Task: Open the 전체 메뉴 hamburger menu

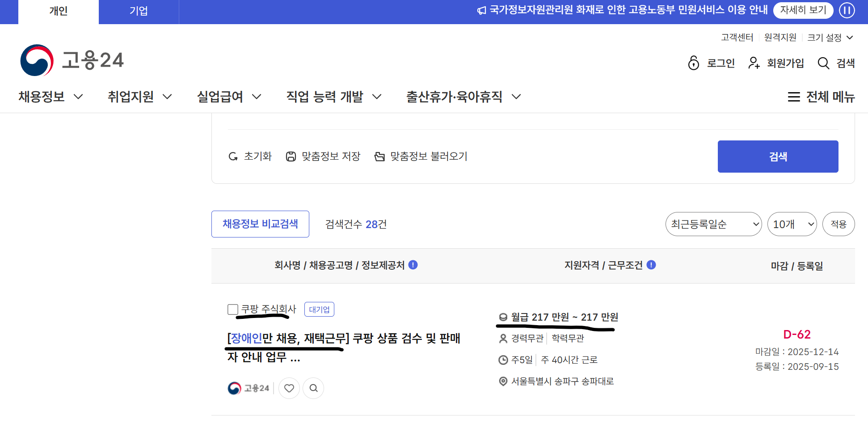Action: pyautogui.click(x=821, y=97)
